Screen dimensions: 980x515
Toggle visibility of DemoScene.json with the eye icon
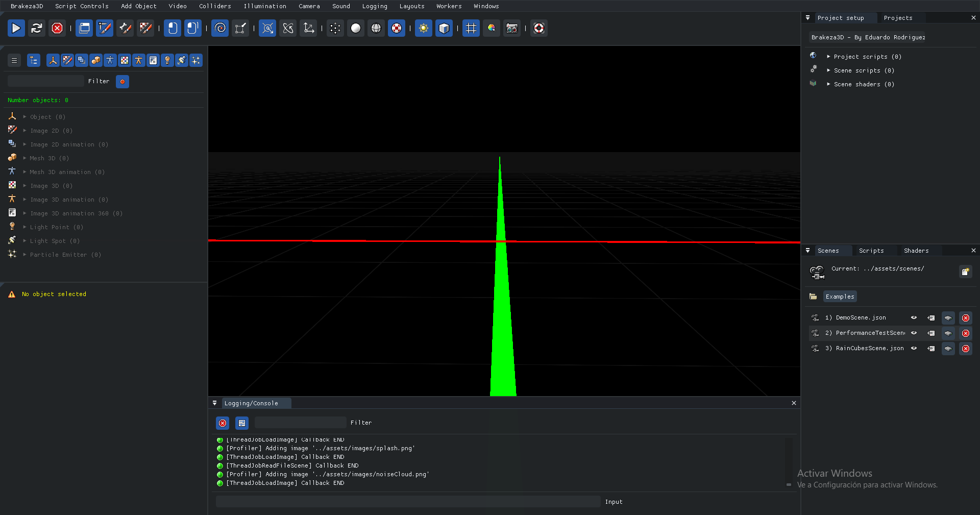tap(914, 317)
